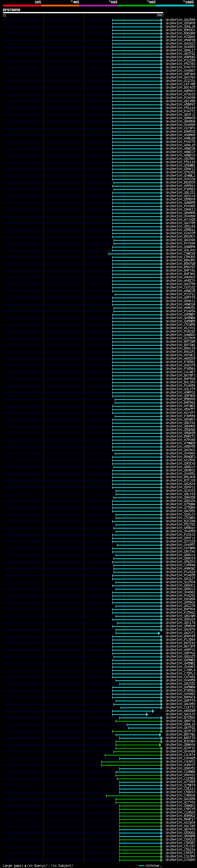This screenshot has height=868, width=197.
Task: Open the UniRef100_P04770 hit label
Action: coord(180,67)
